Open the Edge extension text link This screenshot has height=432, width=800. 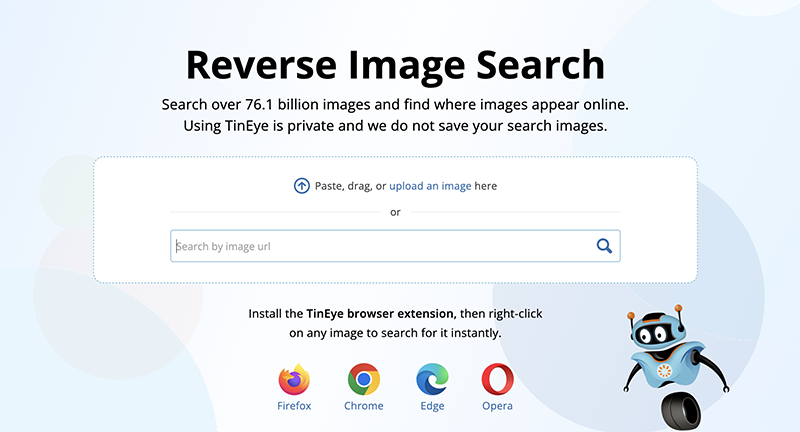(x=432, y=406)
